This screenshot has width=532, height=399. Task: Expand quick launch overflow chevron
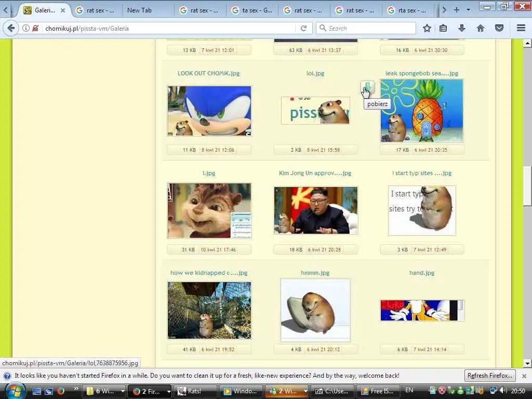(x=76, y=388)
